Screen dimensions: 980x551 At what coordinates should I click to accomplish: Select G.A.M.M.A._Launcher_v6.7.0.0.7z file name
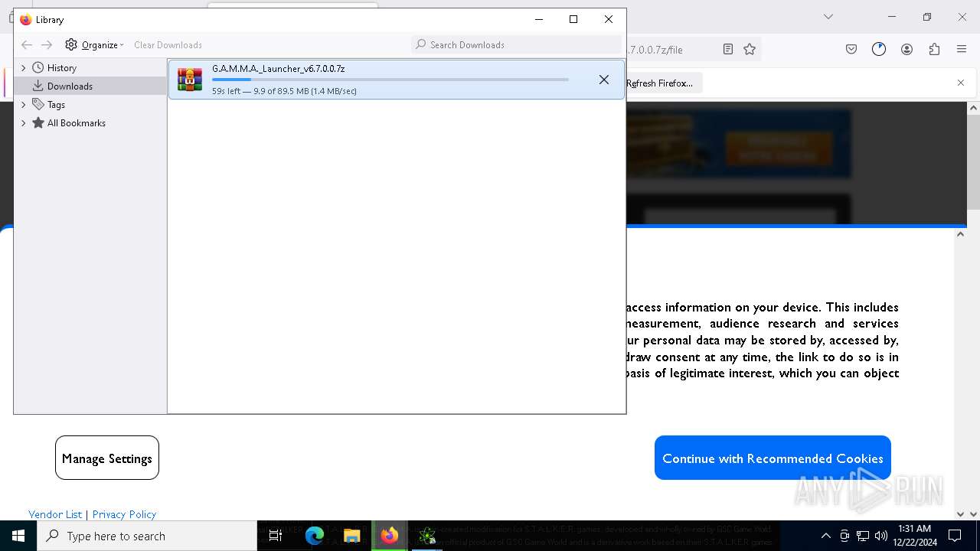[x=278, y=69]
